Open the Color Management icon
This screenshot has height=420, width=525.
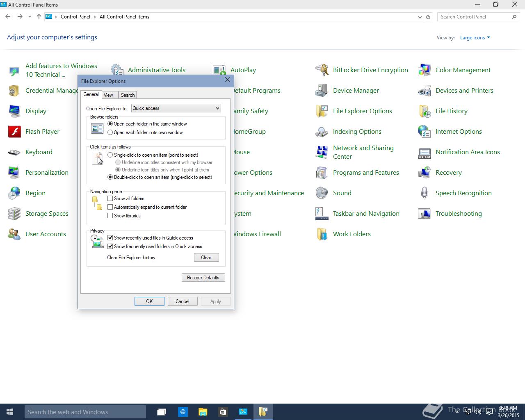click(424, 70)
